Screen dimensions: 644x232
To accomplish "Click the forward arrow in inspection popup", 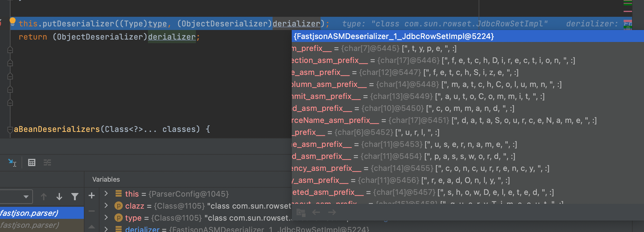I will (332, 212).
